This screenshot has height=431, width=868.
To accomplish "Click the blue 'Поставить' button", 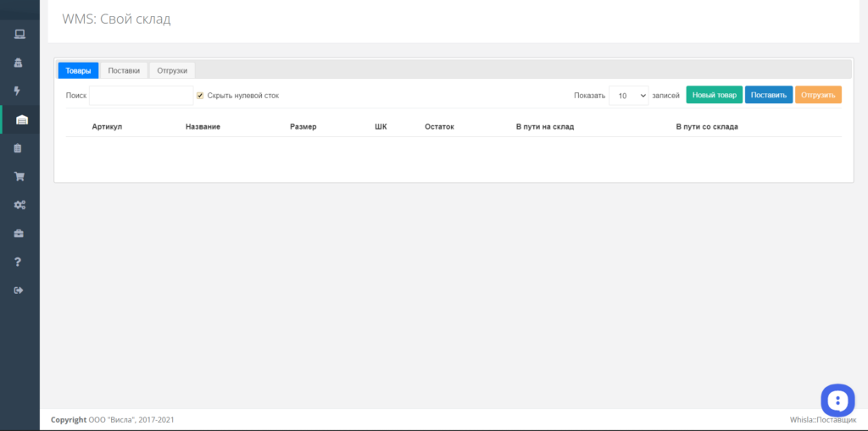I will click(769, 95).
